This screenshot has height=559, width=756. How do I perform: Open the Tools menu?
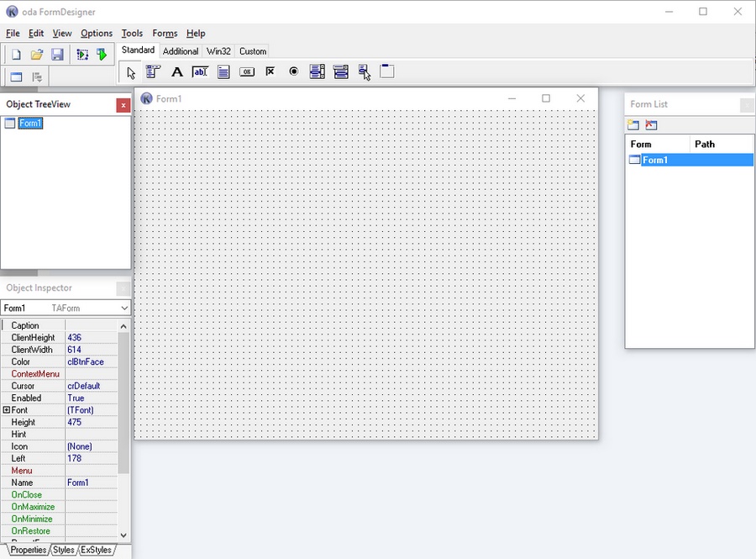(132, 34)
